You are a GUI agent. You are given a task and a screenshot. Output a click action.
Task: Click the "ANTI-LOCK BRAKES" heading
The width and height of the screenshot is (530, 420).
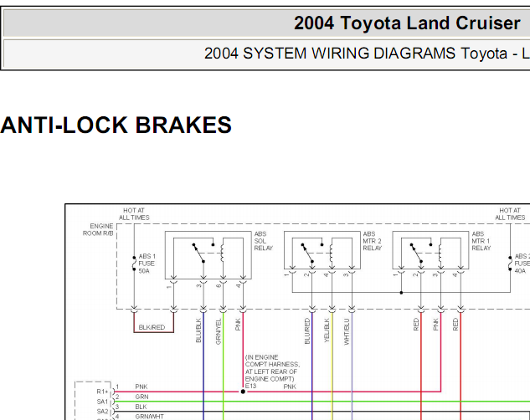pyautogui.click(x=116, y=125)
